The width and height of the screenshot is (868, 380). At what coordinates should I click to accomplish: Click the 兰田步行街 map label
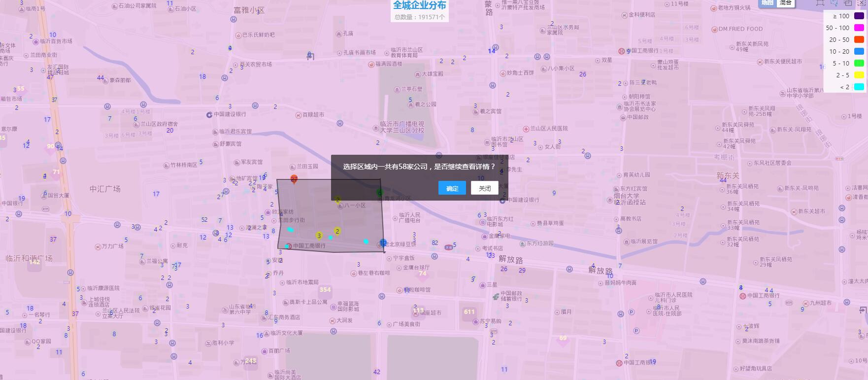(292, 220)
